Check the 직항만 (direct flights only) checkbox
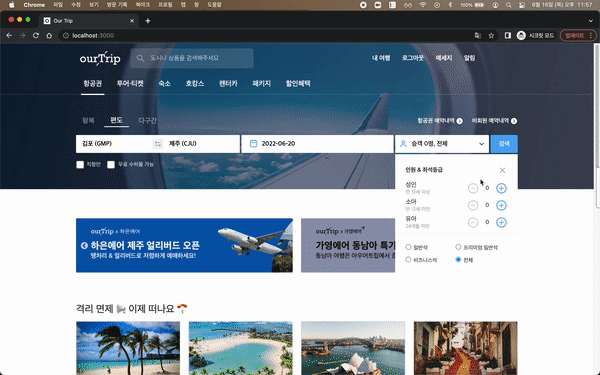The width and height of the screenshot is (600, 375). point(80,165)
